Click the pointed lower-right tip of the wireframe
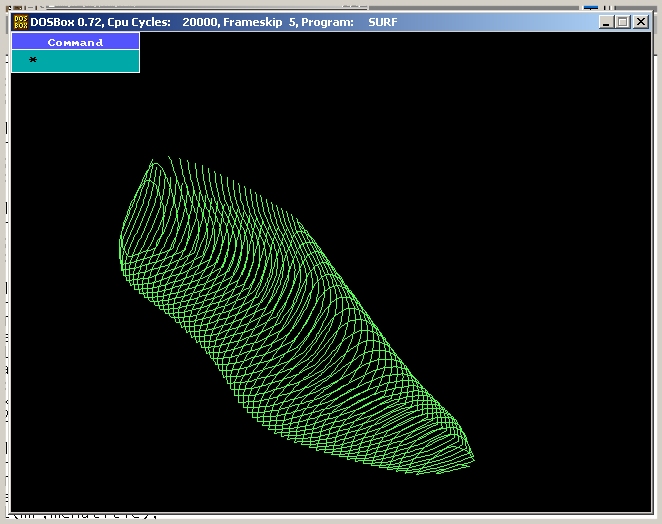This screenshot has width=662, height=524. tap(472, 461)
